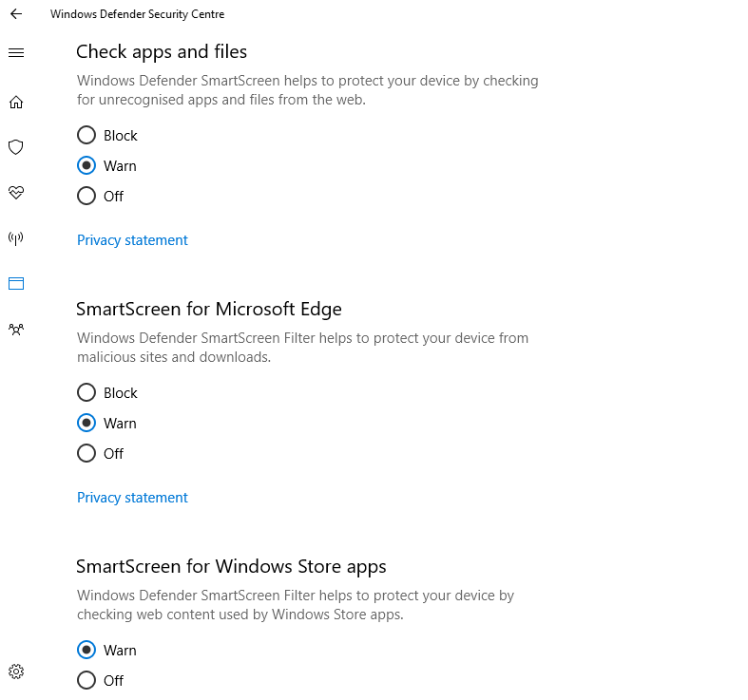
Task: Open App & browser control icon
Action: (x=16, y=283)
